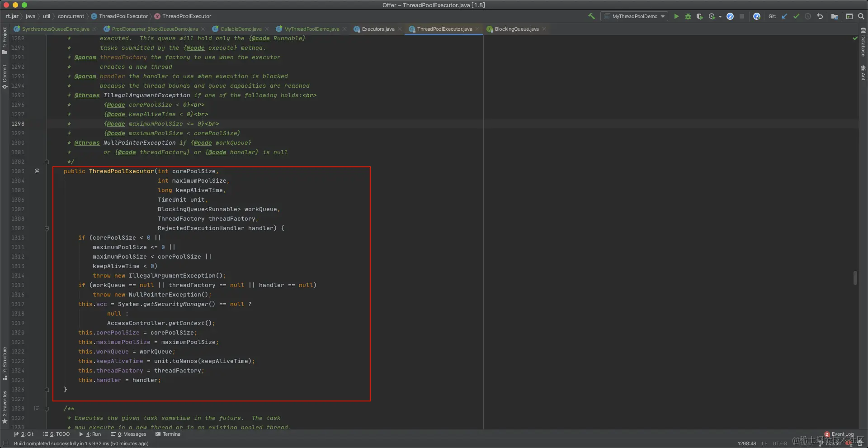868x448 pixels.
Task: Close the ThreadPoolExecutor.java tab
Action: (477, 29)
